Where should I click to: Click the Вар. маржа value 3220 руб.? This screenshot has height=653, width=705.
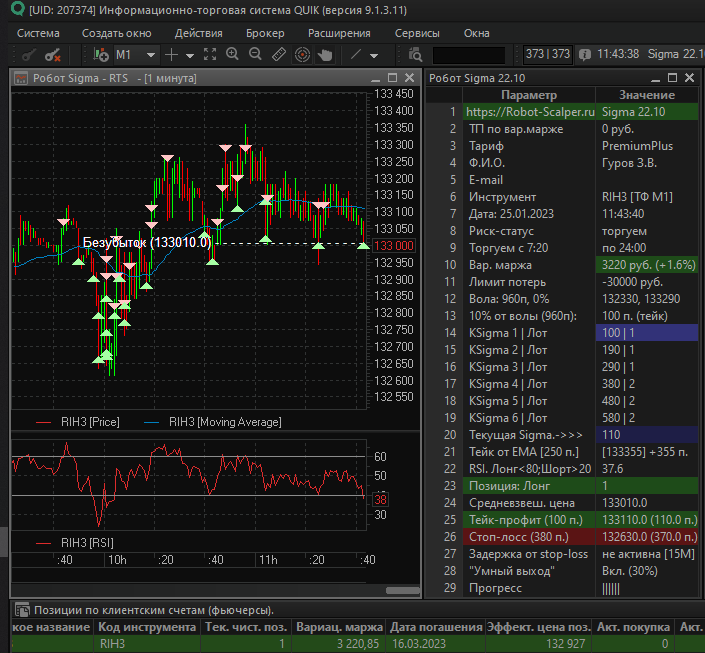click(647, 265)
